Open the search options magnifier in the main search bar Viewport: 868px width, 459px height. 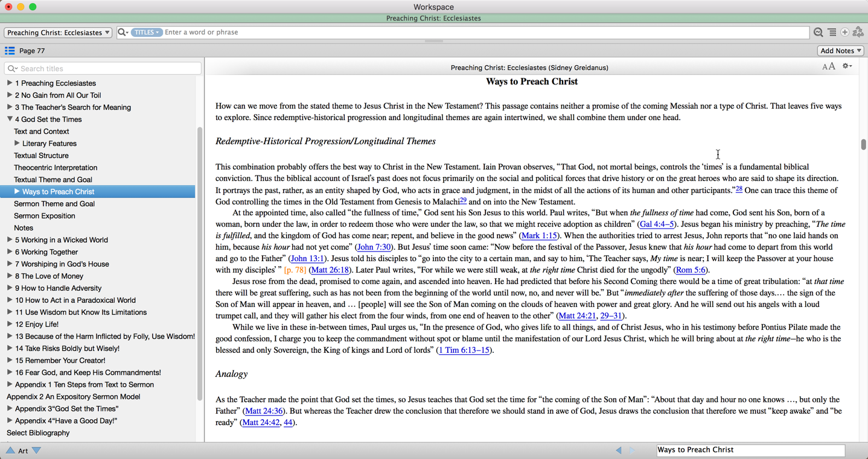click(x=123, y=33)
